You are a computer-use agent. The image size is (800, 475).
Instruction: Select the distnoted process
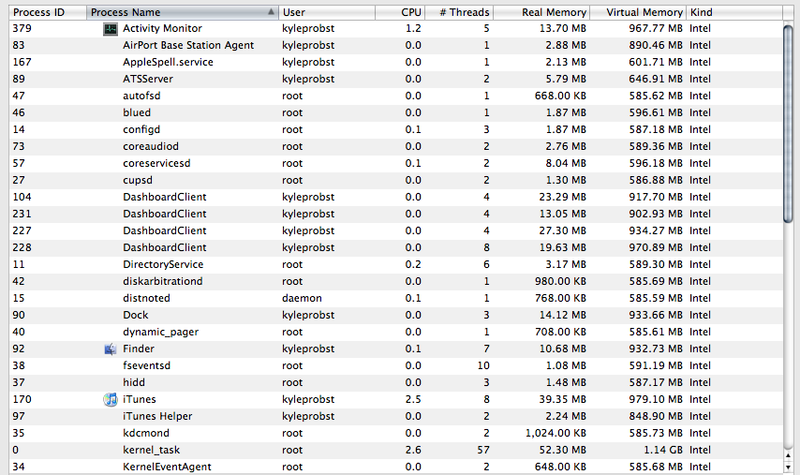395,298
